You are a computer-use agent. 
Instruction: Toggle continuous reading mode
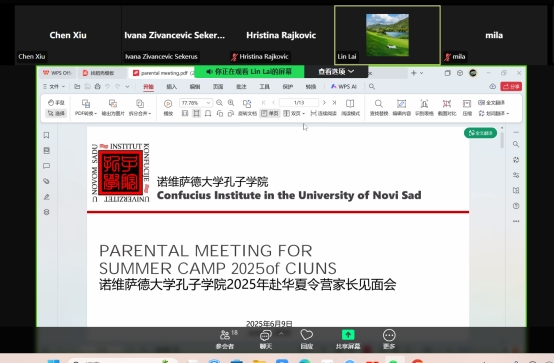click(x=323, y=113)
